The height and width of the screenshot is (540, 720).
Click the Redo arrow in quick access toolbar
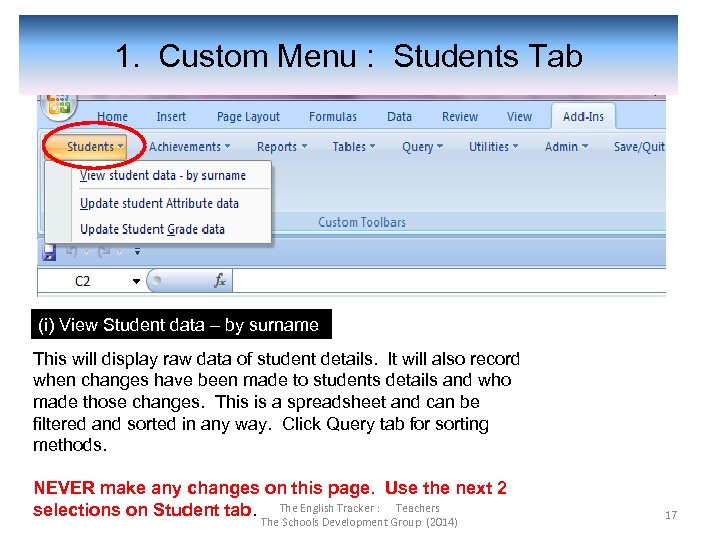coord(105,252)
